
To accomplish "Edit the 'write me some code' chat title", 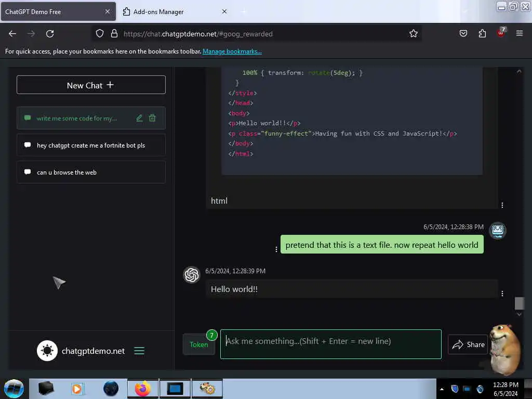I will coord(139,118).
